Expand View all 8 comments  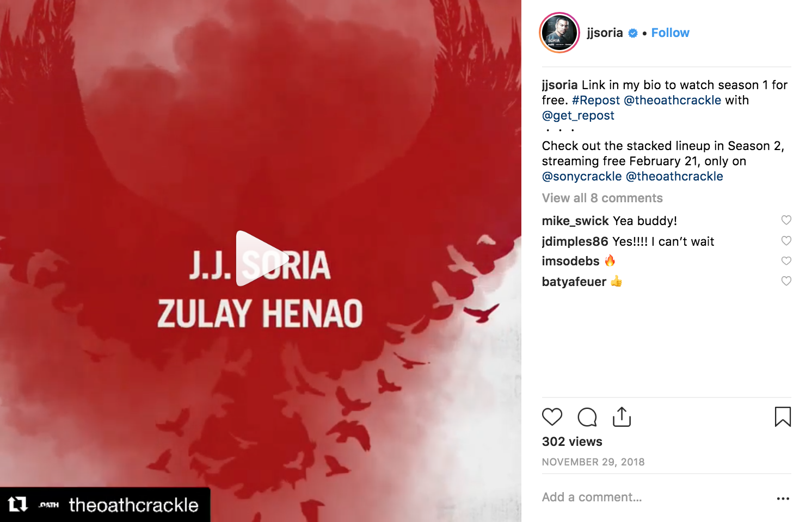[x=602, y=198]
